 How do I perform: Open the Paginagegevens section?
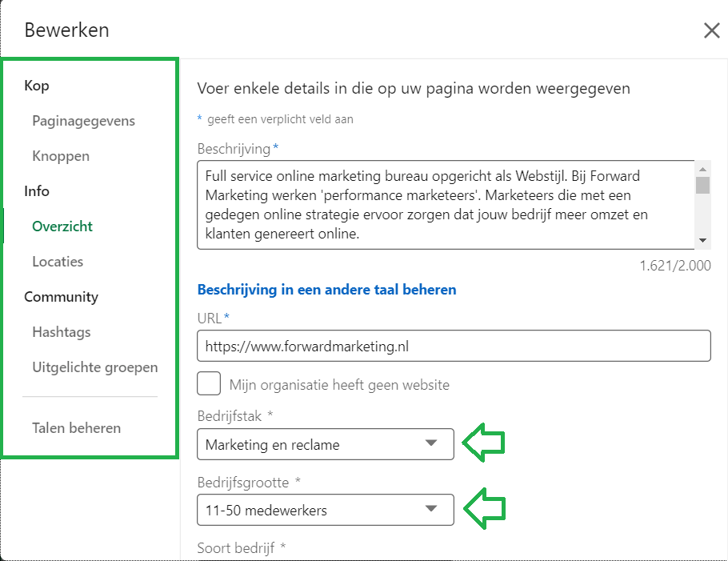coord(83,121)
